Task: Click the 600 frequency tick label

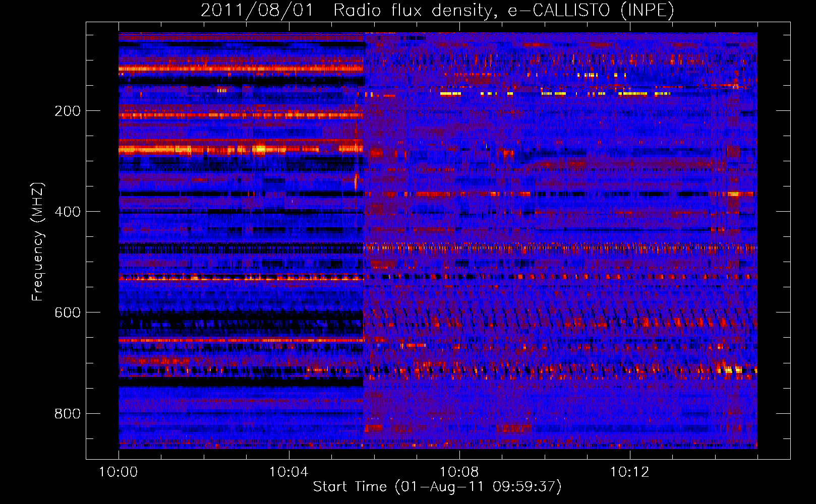Action: point(68,312)
